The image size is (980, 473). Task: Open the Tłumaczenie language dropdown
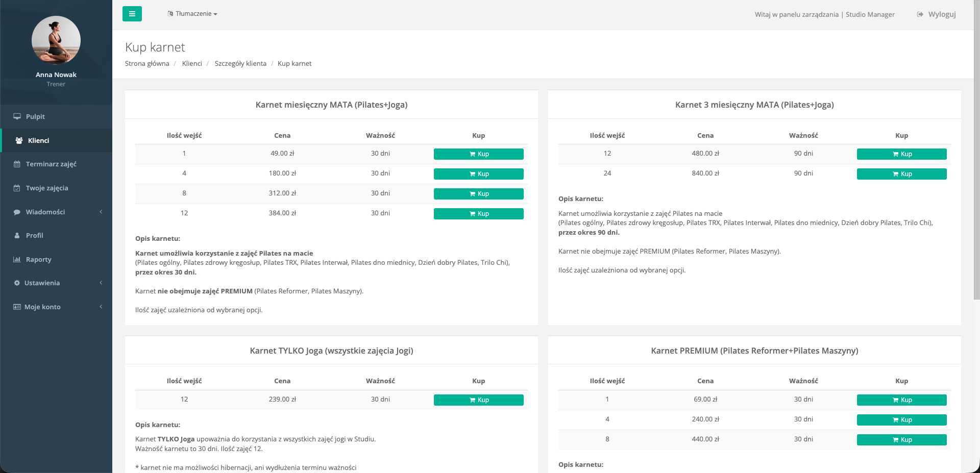coord(192,14)
